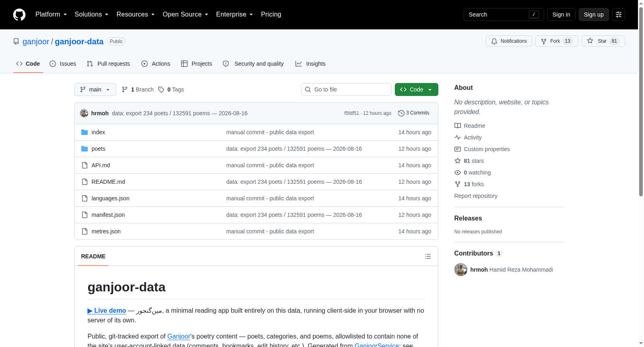Open the ganjoor owner link
The width and height of the screenshot is (644, 347).
click(x=36, y=42)
